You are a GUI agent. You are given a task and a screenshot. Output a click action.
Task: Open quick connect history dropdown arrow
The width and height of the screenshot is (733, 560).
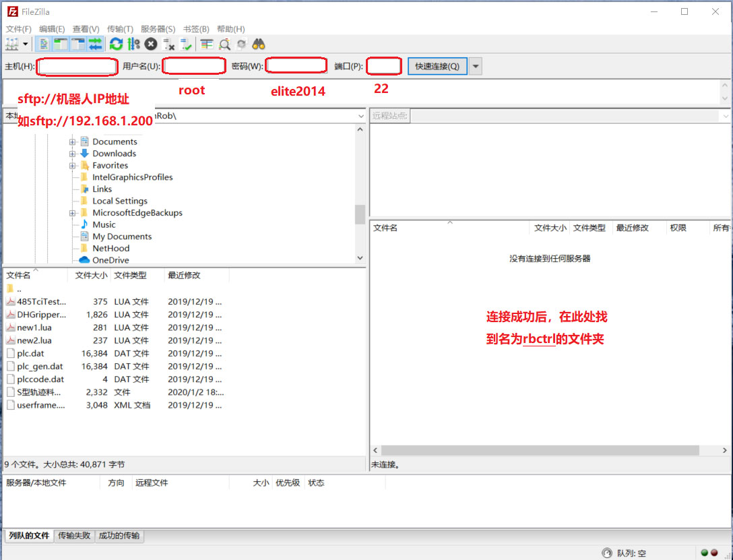(x=476, y=66)
